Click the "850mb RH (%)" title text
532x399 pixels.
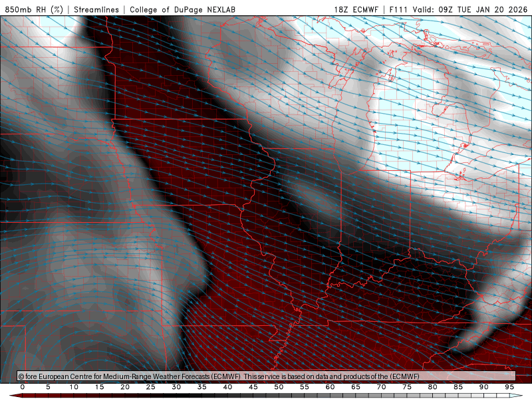point(34,9)
